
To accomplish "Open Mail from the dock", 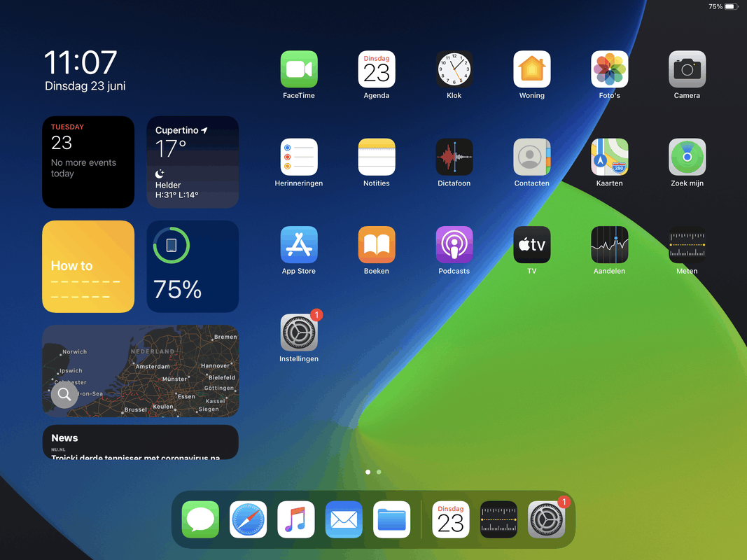I will click(x=344, y=519).
